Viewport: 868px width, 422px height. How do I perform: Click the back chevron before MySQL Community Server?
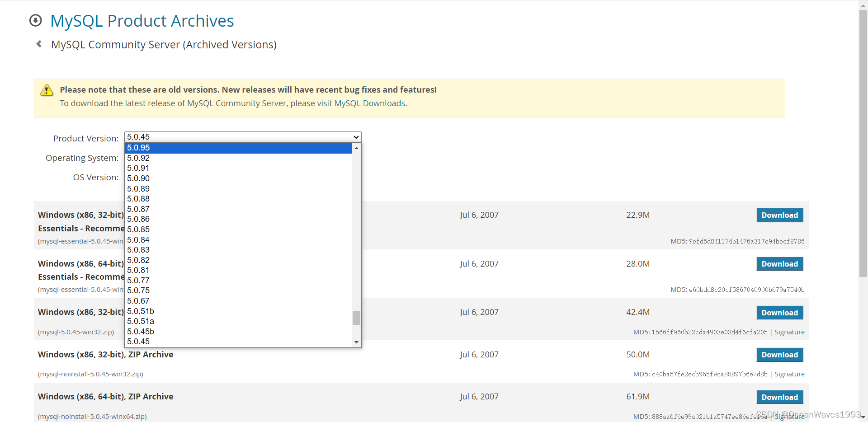(x=39, y=44)
